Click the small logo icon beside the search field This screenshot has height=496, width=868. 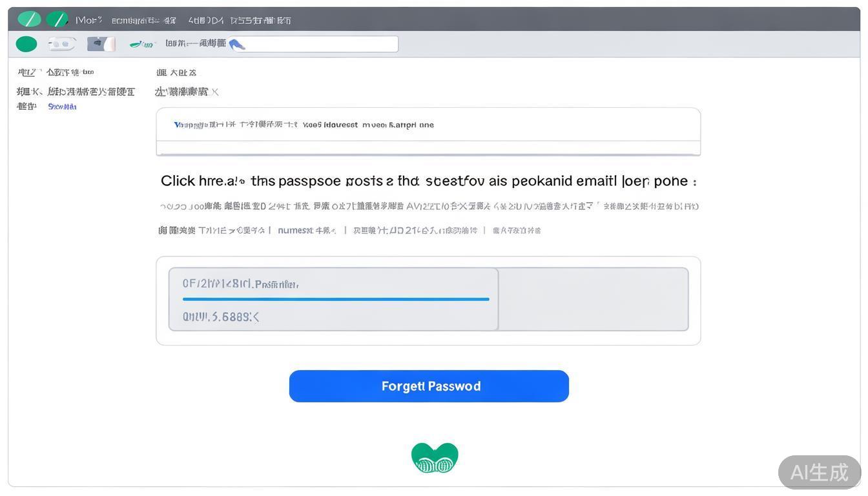click(x=141, y=43)
